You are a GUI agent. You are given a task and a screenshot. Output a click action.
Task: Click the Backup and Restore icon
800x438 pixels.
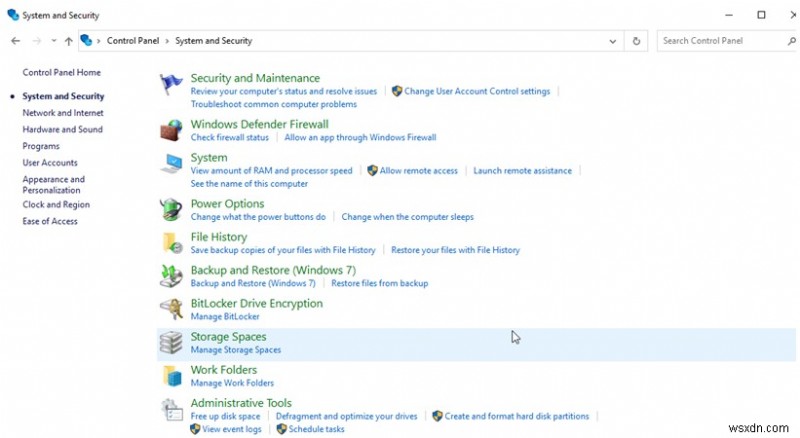(172, 276)
